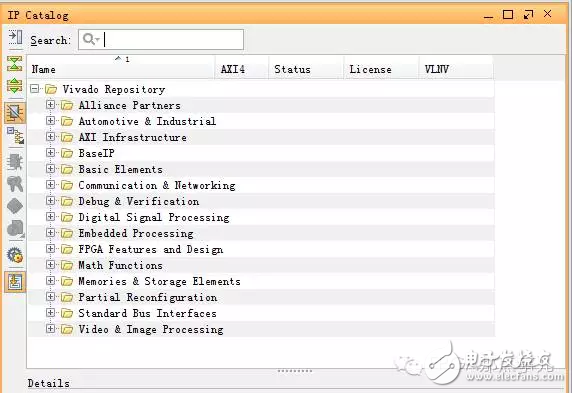Viewport: 572px width, 393px height.
Task: Click the Expand All toolbar icon
Action: [x=15, y=85]
